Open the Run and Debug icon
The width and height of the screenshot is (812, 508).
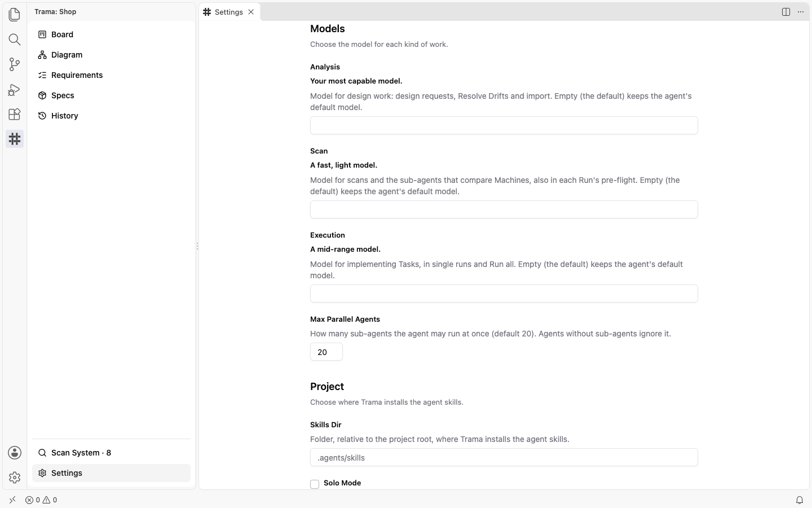click(15, 89)
